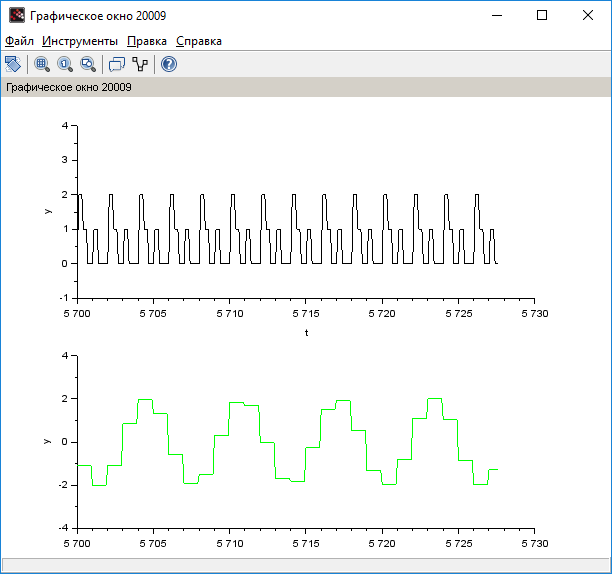Click the third magnifier zoom icon
Image resolution: width=612 pixels, height=574 pixels.
[88, 64]
